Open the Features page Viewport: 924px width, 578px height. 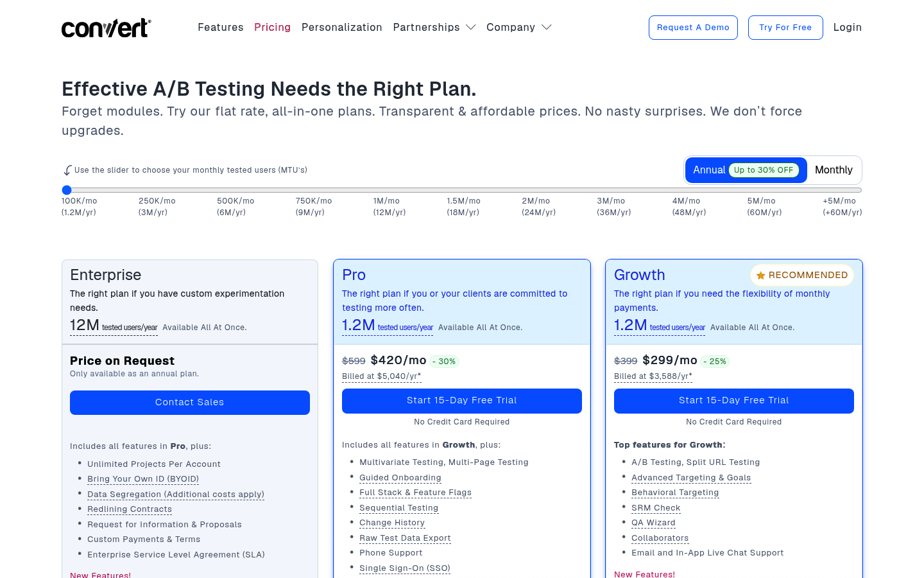coord(221,28)
